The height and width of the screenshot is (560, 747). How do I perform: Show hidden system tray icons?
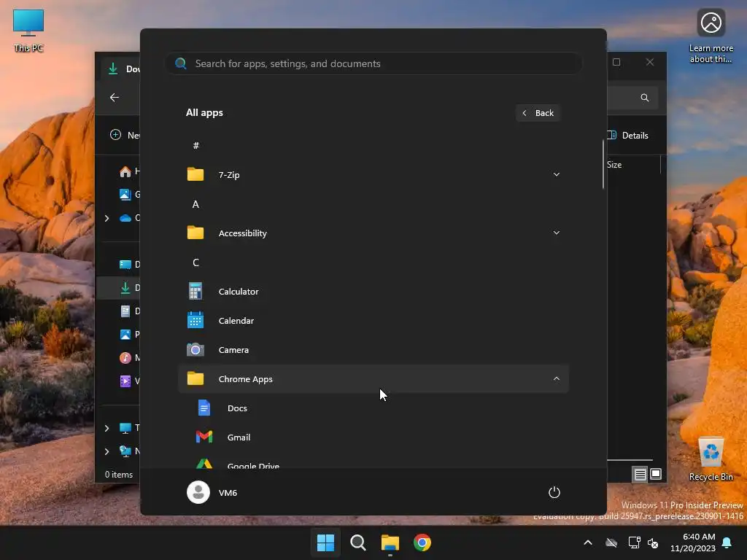point(588,542)
